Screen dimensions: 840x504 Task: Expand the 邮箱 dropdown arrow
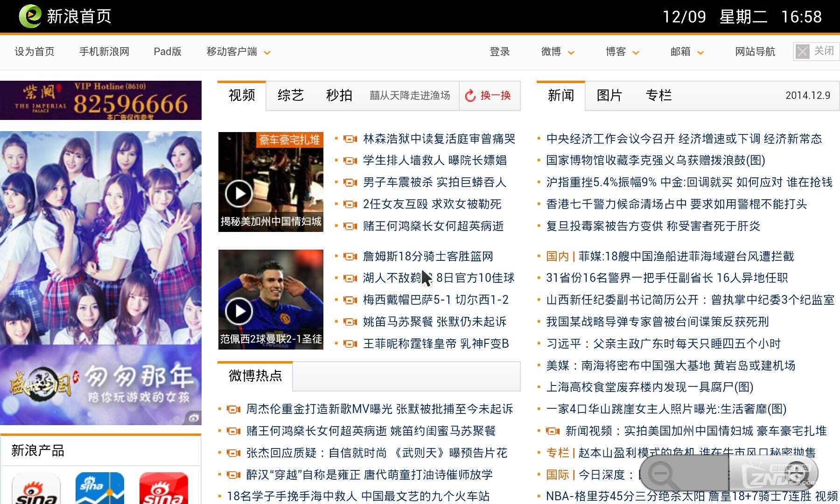[700, 53]
